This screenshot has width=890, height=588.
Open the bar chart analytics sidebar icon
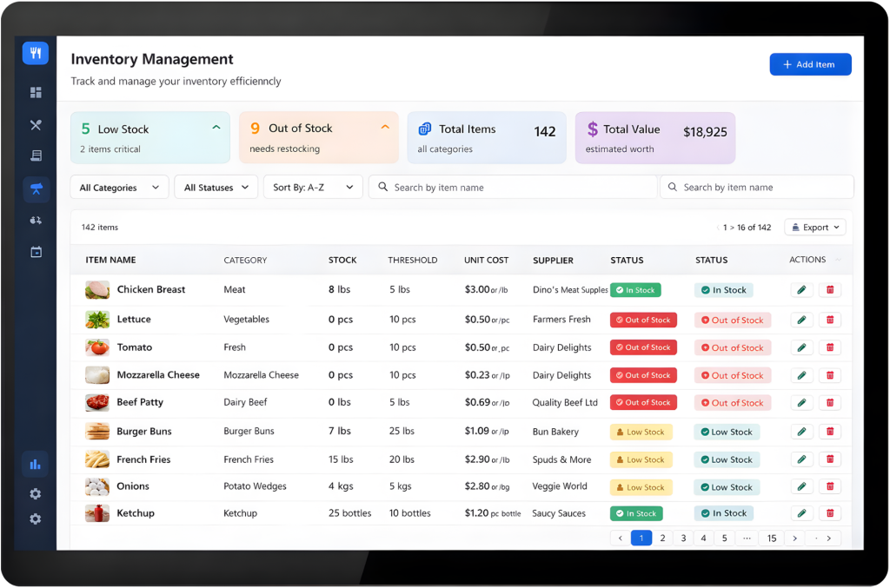pyautogui.click(x=36, y=465)
